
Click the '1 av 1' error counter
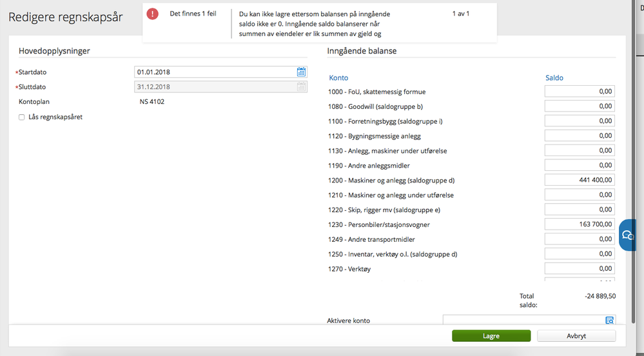(461, 14)
